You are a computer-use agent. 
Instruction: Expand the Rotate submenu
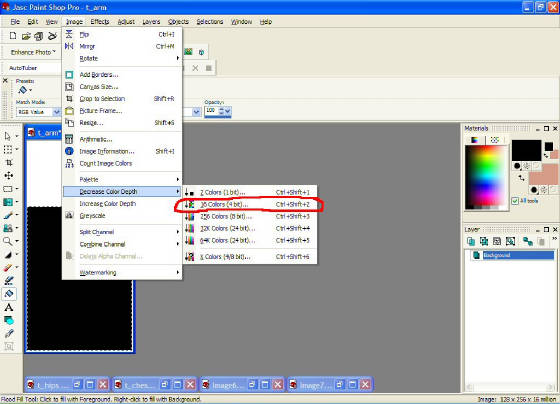click(122, 58)
